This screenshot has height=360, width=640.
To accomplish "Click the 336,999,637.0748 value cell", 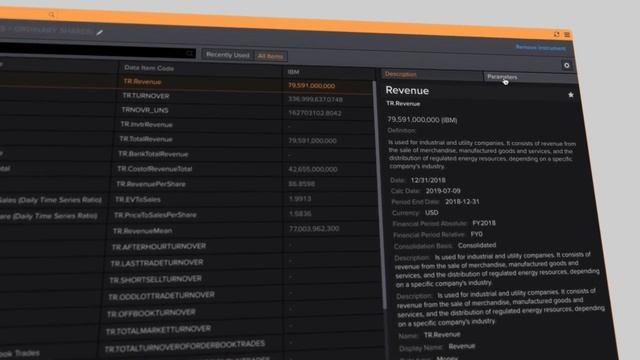I will click(x=316, y=99).
